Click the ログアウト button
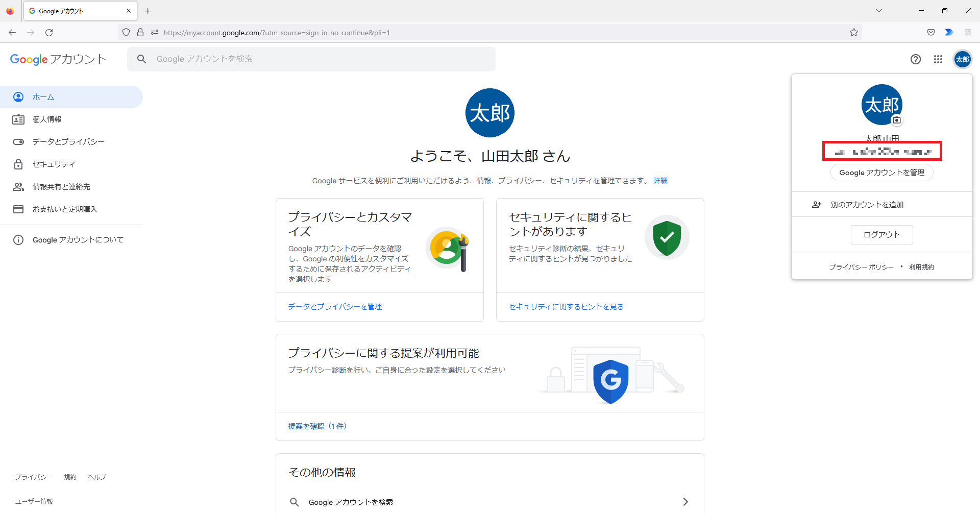The height and width of the screenshot is (514, 980). click(882, 235)
